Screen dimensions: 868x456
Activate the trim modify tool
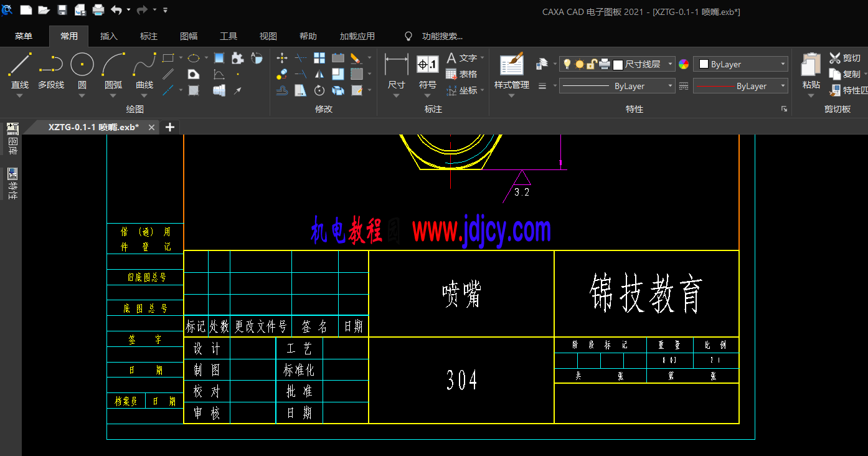(301, 58)
